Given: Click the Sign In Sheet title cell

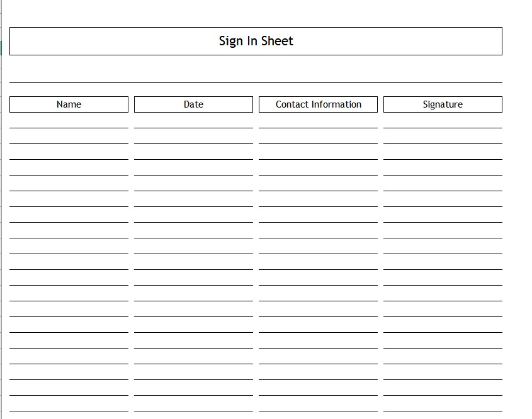Looking at the screenshot, I should [x=256, y=41].
